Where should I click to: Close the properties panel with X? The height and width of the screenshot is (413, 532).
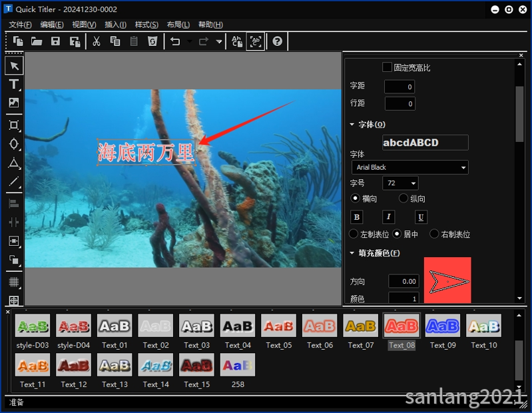521,55
